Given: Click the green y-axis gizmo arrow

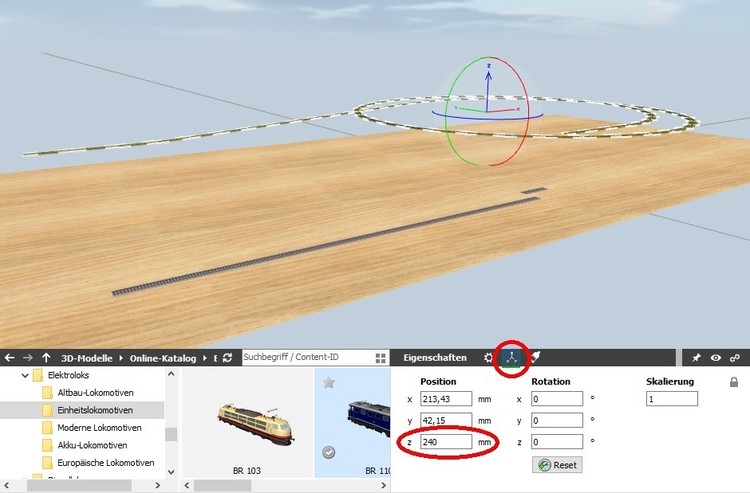Looking at the screenshot, I should (471, 110).
